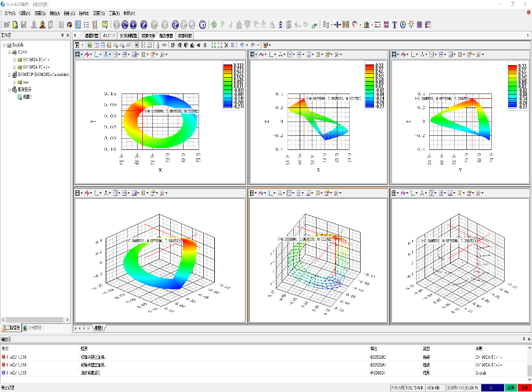Click the large letter T text tool icon
The width and height of the screenshot is (532, 392).
394,24
